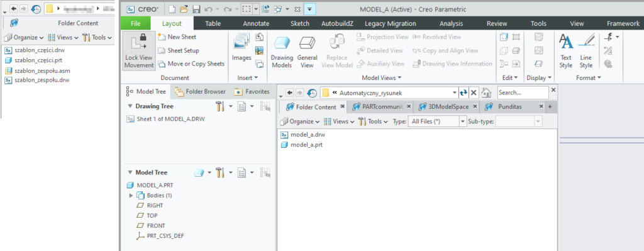
Task: Expand the Insert group dropdown
Action: tap(248, 77)
